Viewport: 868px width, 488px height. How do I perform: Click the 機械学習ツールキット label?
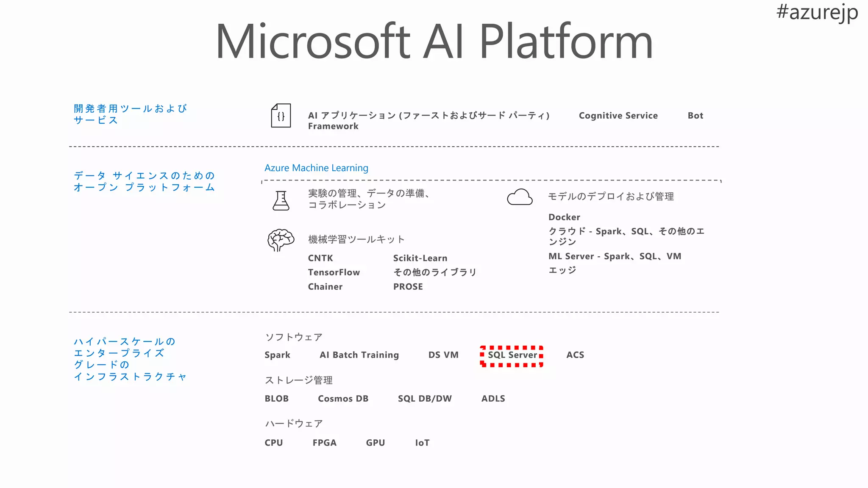pyautogui.click(x=356, y=239)
